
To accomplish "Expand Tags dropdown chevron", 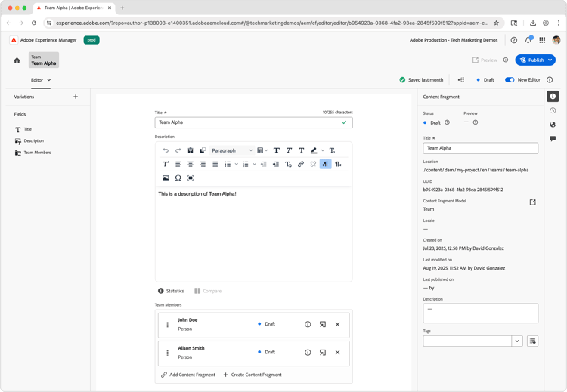I will tap(517, 341).
